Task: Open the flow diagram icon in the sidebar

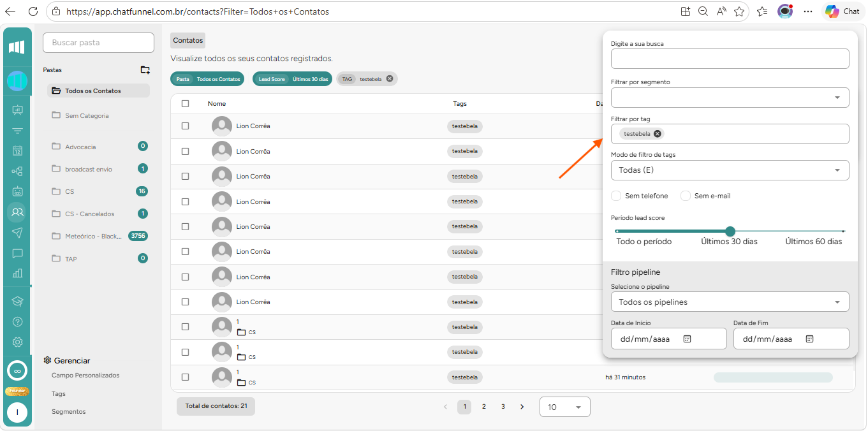Action: (17, 171)
